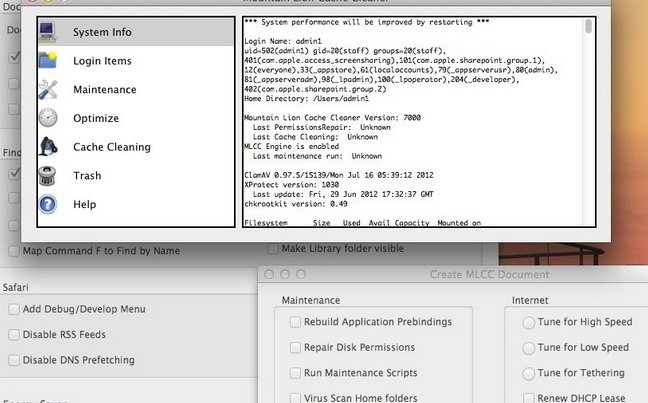The image size is (648, 403).
Task: Click the 'MLCC Engine is enabled' line
Action: [291, 146]
